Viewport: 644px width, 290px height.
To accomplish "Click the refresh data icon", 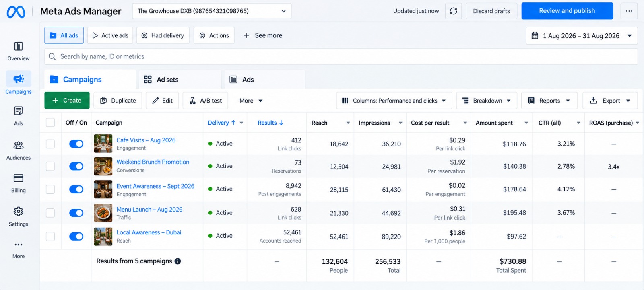I will coord(454,11).
